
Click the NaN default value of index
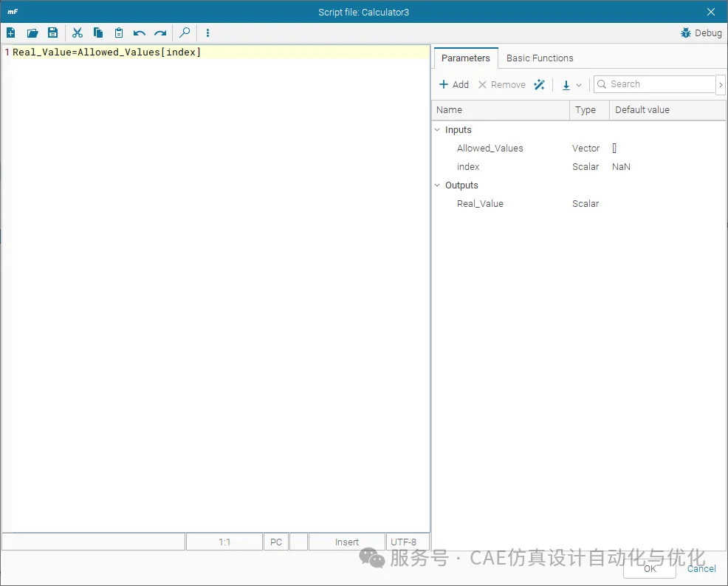click(x=621, y=167)
